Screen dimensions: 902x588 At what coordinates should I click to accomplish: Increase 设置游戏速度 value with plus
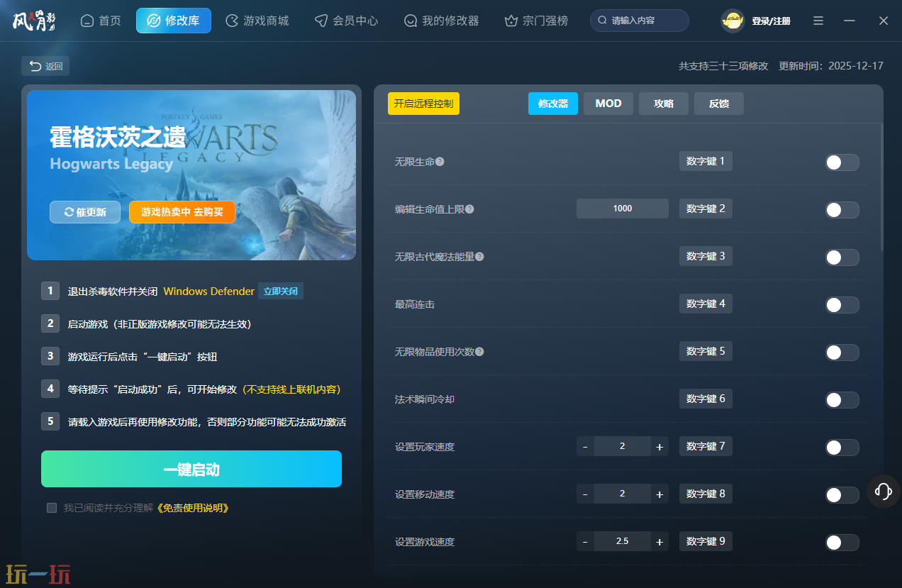pos(659,541)
